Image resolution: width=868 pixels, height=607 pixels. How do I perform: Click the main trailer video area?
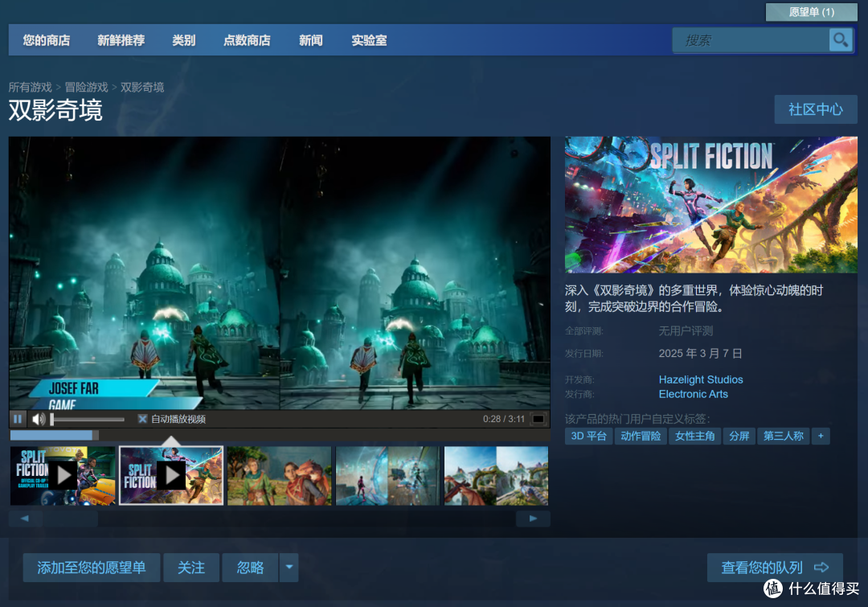point(280,273)
